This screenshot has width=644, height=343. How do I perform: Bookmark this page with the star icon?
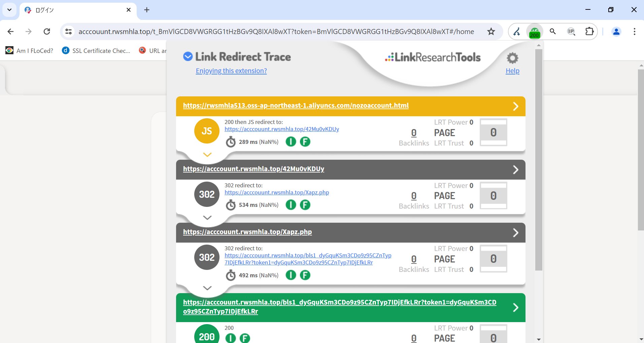pyautogui.click(x=491, y=32)
